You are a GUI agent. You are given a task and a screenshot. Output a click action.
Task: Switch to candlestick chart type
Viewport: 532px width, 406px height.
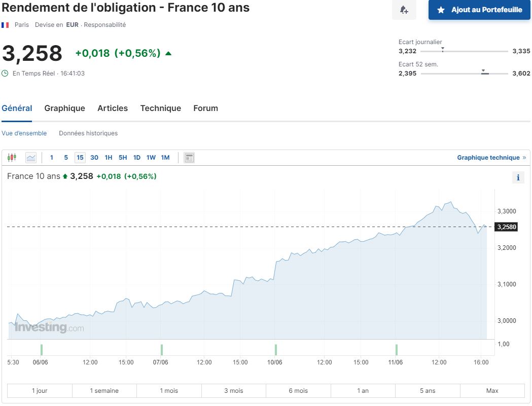(12, 158)
